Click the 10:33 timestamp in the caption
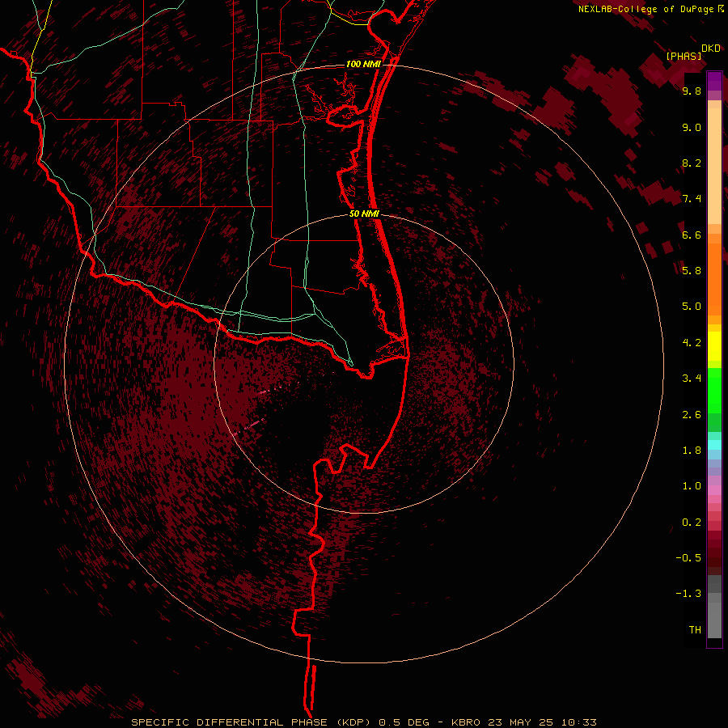Image resolution: width=728 pixels, height=728 pixels. pyautogui.click(x=579, y=722)
